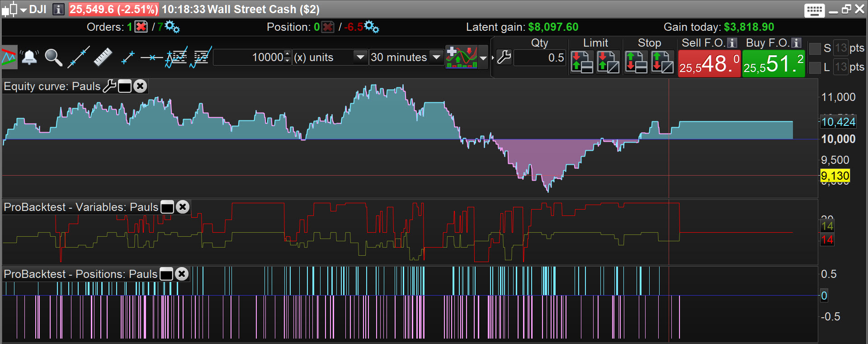Click the Qty input field
868x344 pixels.
click(x=540, y=58)
